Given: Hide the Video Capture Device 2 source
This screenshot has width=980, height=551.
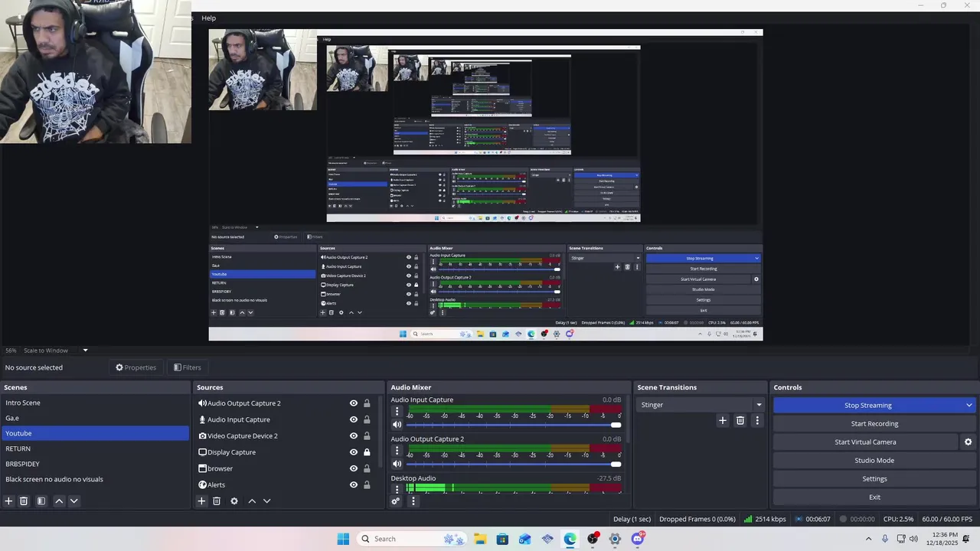Looking at the screenshot, I should (x=354, y=436).
